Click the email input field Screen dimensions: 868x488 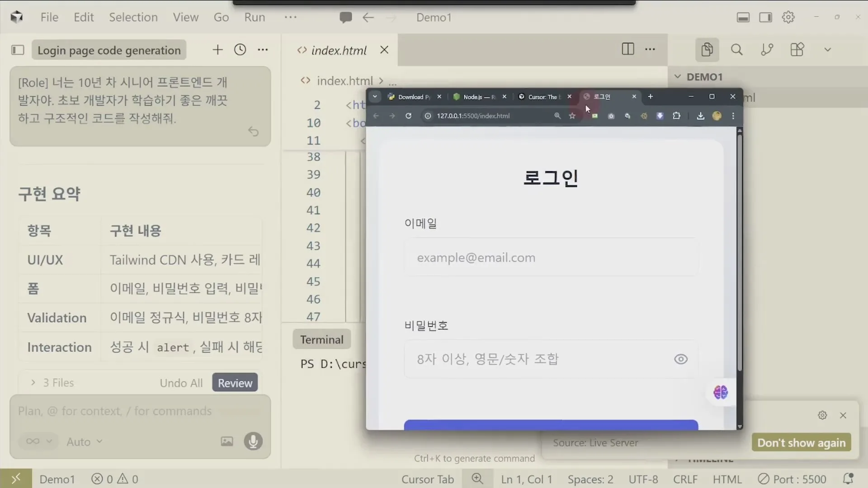[551, 257]
